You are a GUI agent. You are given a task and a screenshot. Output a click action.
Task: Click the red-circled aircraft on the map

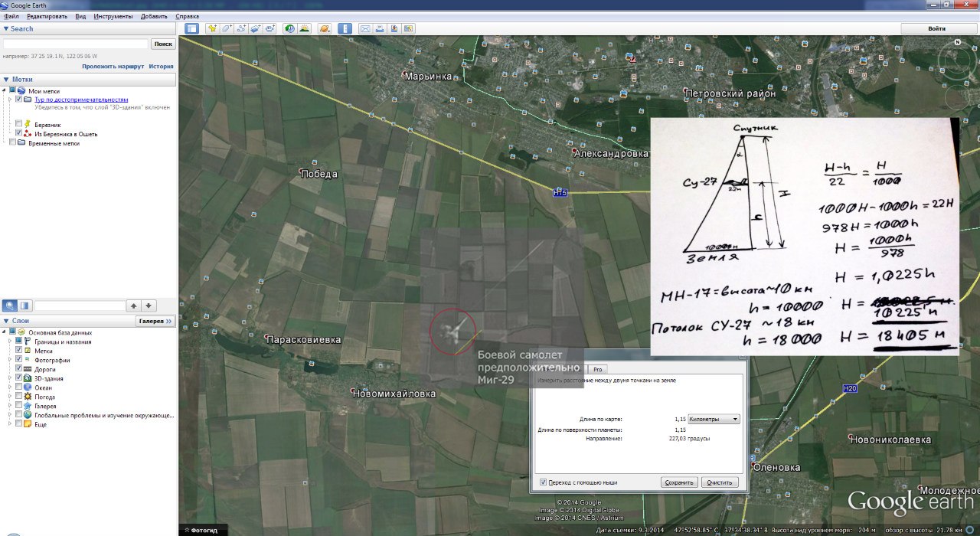pyautogui.click(x=453, y=331)
